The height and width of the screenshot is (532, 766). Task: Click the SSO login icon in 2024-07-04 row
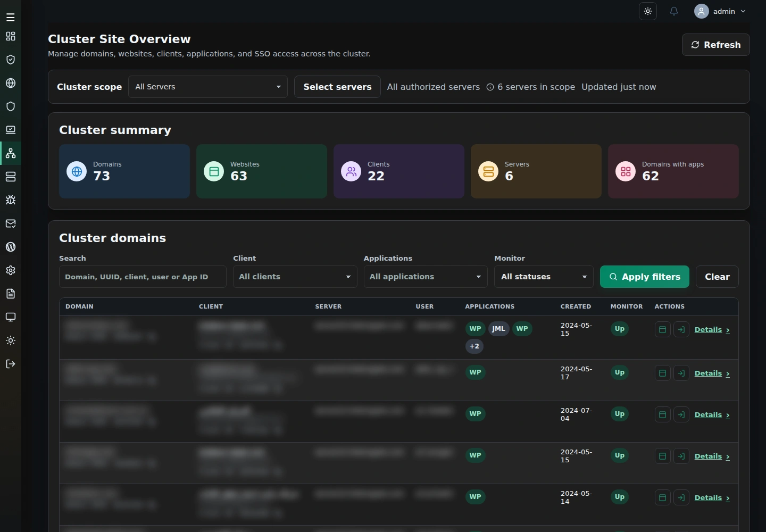coord(681,415)
